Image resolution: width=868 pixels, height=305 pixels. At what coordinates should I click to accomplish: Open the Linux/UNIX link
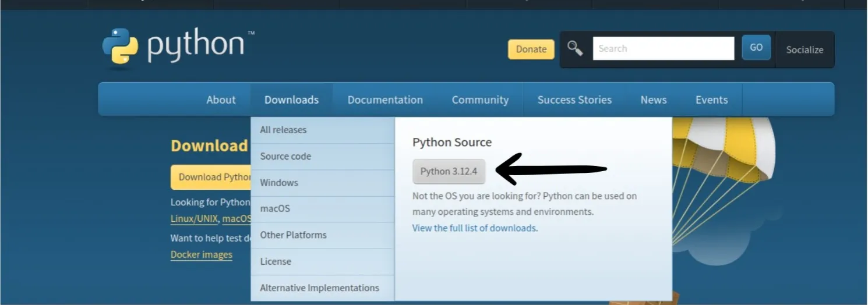point(194,219)
